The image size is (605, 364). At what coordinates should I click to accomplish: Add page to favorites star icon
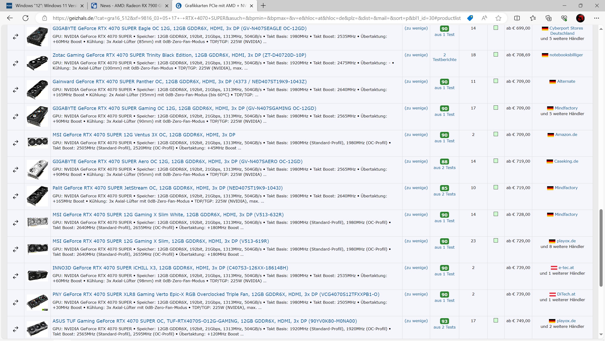498,18
